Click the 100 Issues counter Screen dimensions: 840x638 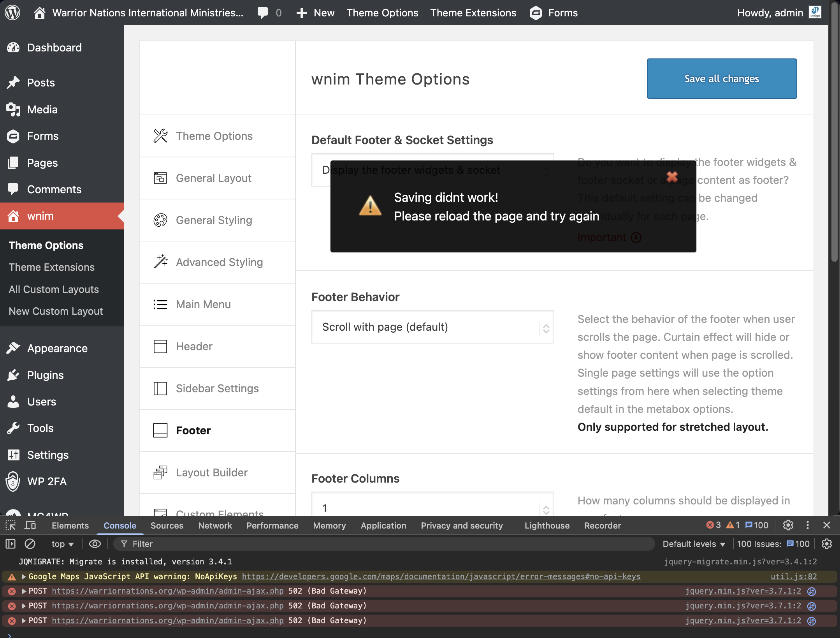pos(773,544)
